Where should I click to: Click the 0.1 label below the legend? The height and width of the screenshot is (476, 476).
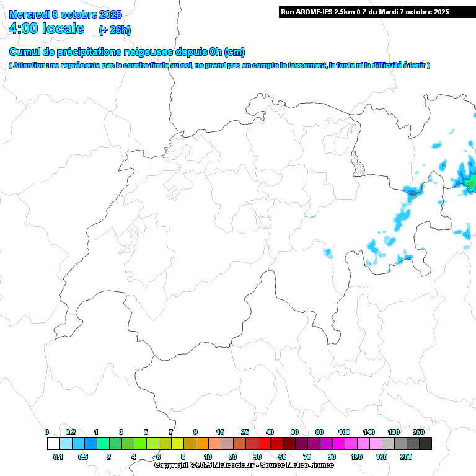pyautogui.click(x=58, y=457)
